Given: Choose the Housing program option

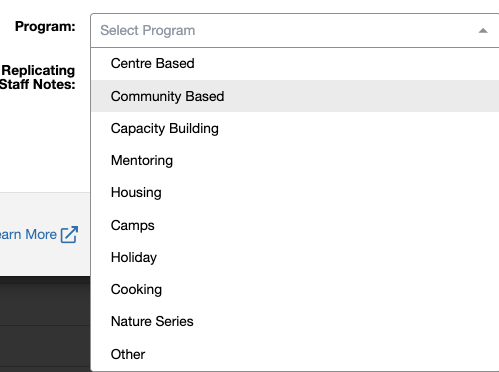Looking at the screenshot, I should click(x=295, y=193).
